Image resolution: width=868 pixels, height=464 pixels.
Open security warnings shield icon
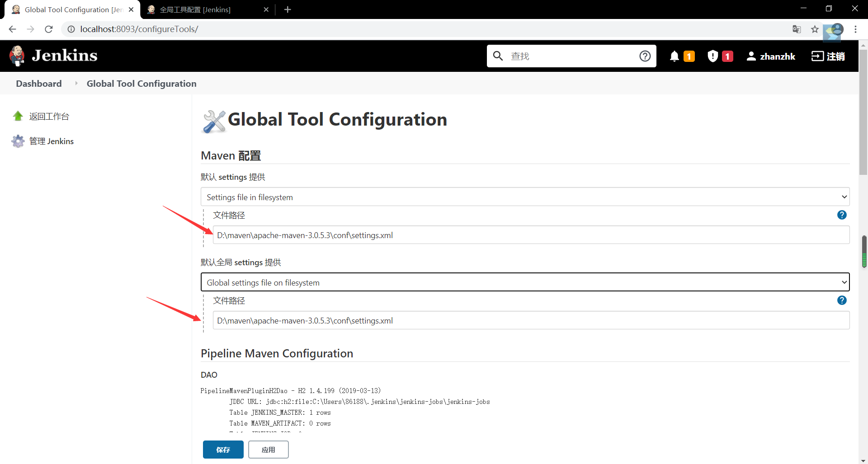(713, 56)
